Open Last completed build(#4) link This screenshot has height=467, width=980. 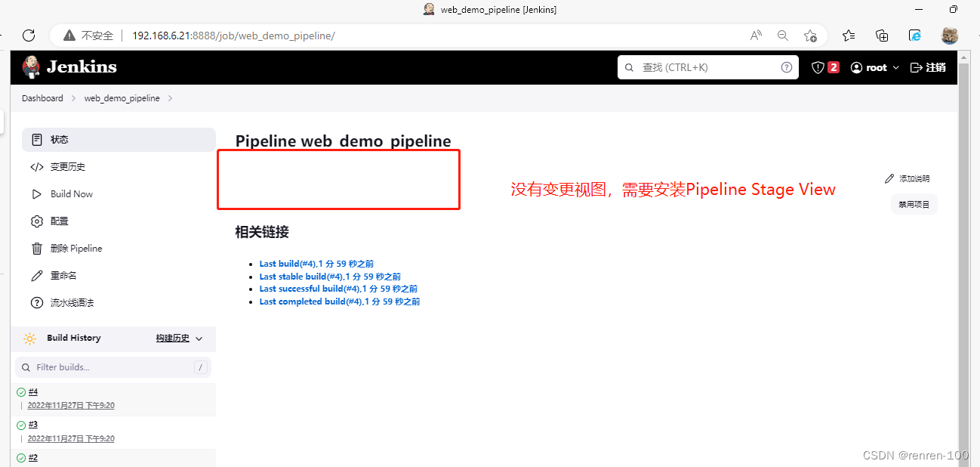pyautogui.click(x=340, y=302)
